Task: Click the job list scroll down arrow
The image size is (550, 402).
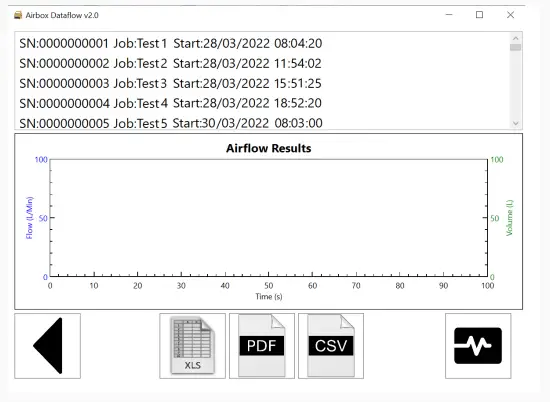Action: click(x=516, y=123)
